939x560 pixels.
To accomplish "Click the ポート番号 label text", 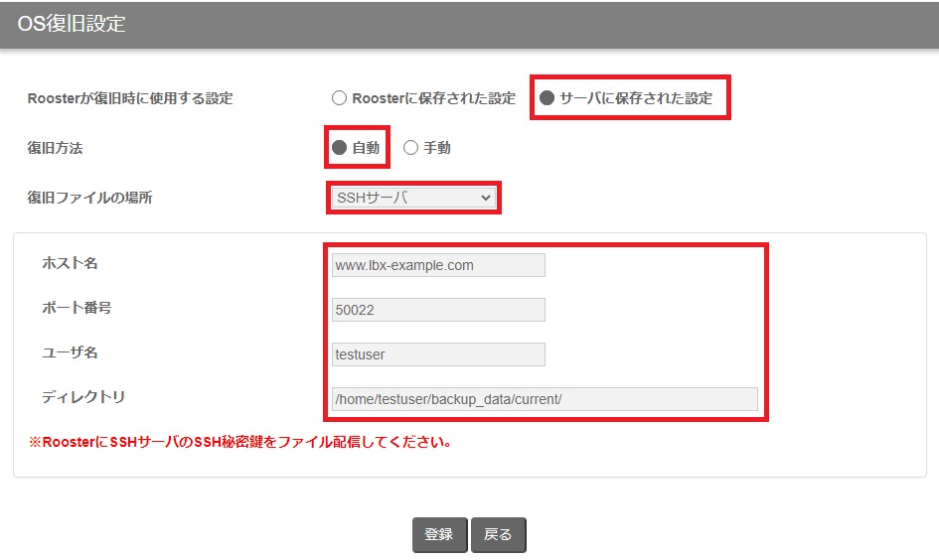I will pos(77,308).
